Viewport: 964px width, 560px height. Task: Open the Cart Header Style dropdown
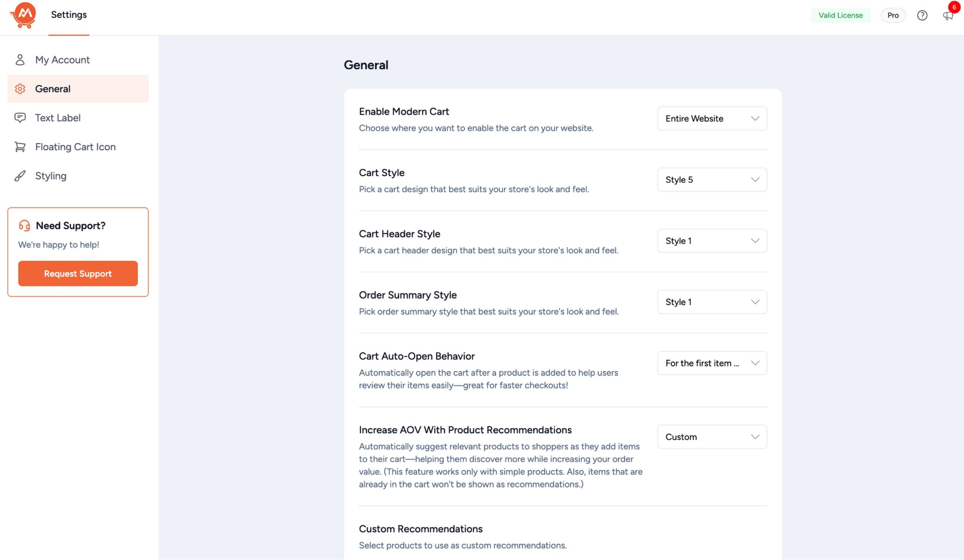(712, 241)
